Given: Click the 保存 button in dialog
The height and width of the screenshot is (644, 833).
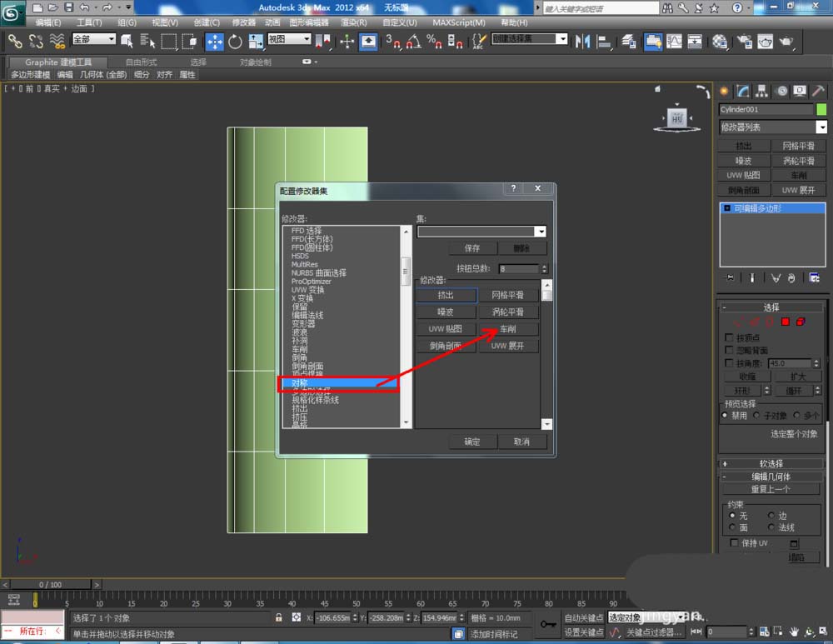Looking at the screenshot, I should pyautogui.click(x=472, y=248).
